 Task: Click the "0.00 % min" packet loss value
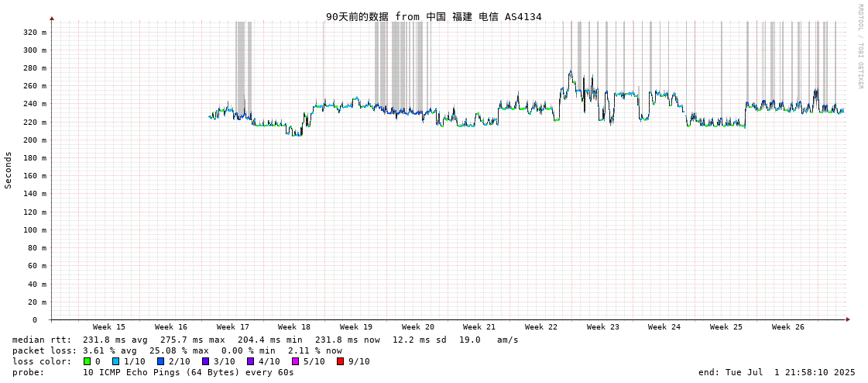tap(248, 351)
